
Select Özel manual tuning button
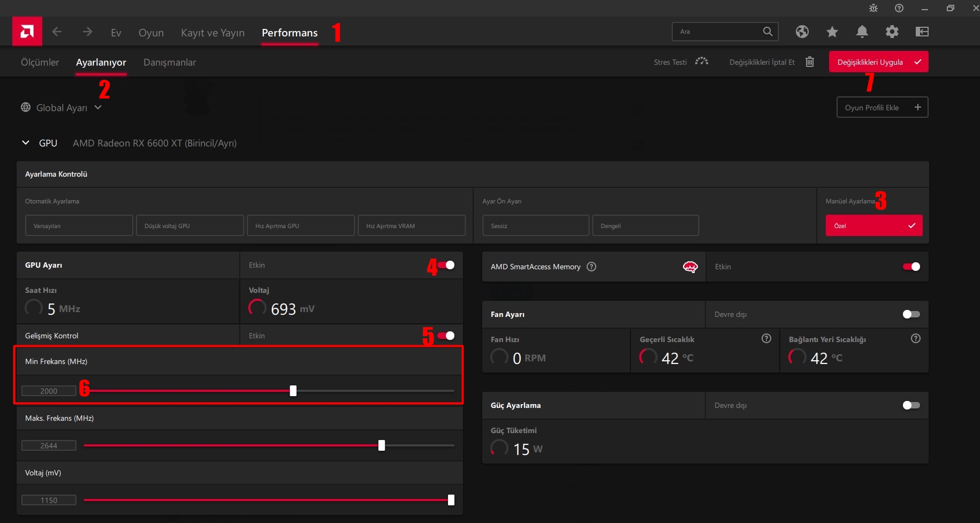(x=874, y=225)
